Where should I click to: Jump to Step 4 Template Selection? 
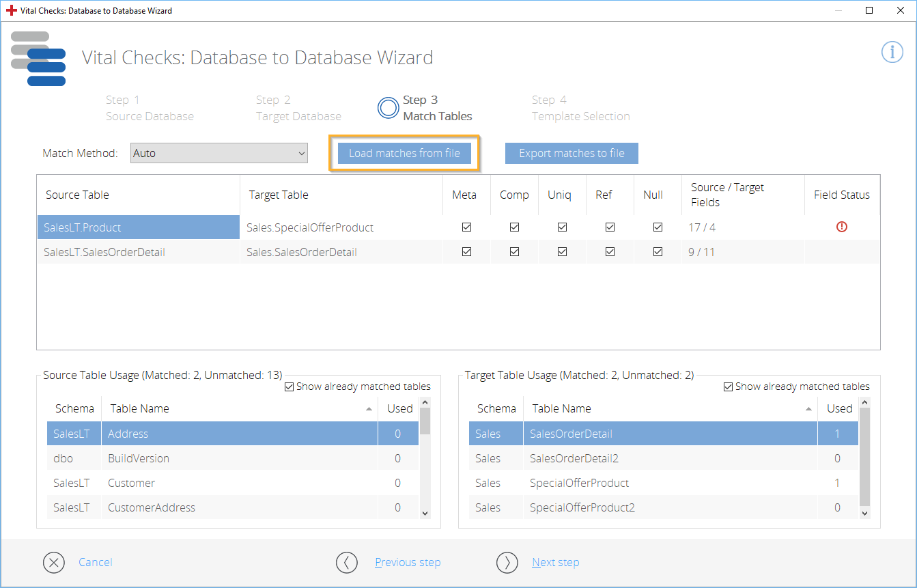click(x=580, y=109)
